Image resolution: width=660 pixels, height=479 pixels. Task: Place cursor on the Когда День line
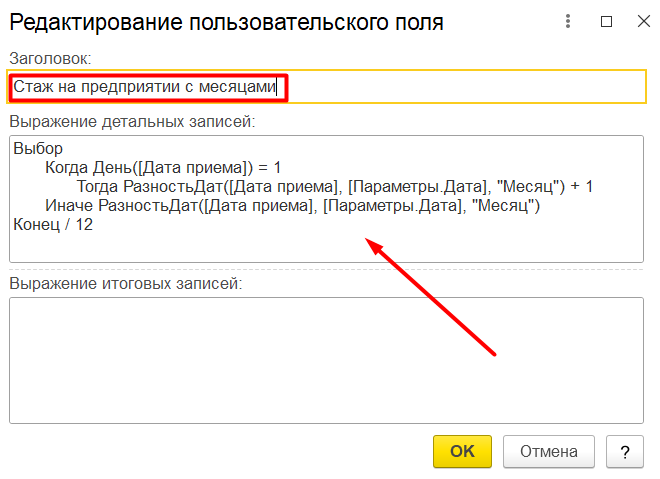click(x=163, y=168)
